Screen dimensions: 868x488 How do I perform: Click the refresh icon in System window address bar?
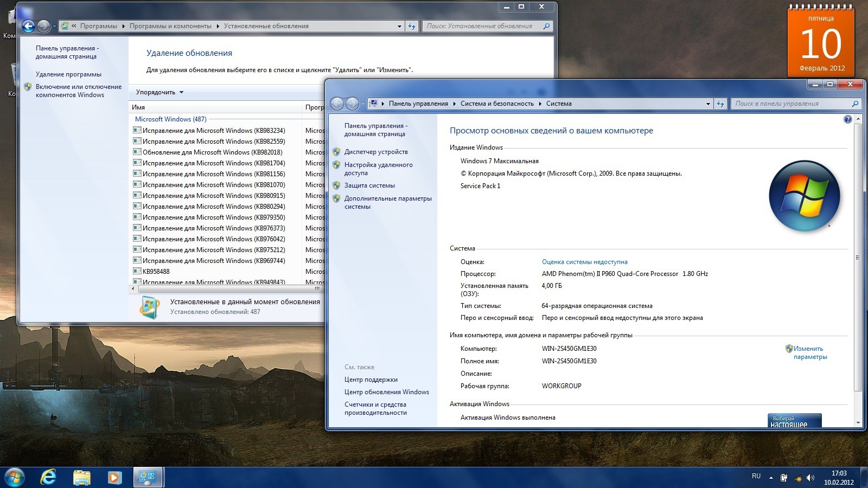coord(720,104)
